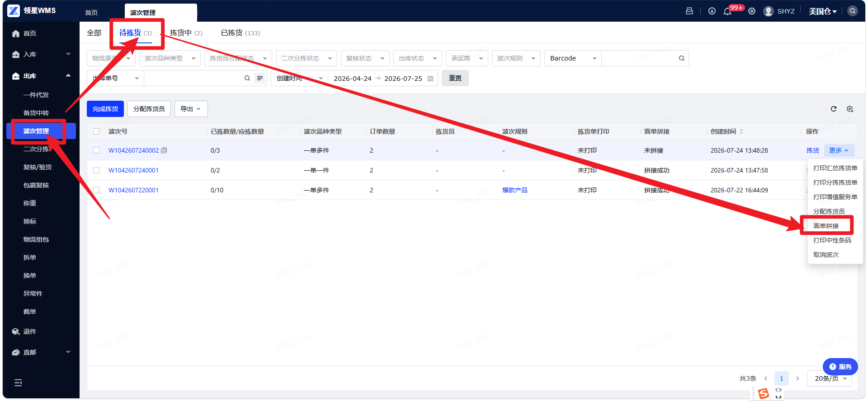Open 承运商 filter dropdown

(467, 58)
